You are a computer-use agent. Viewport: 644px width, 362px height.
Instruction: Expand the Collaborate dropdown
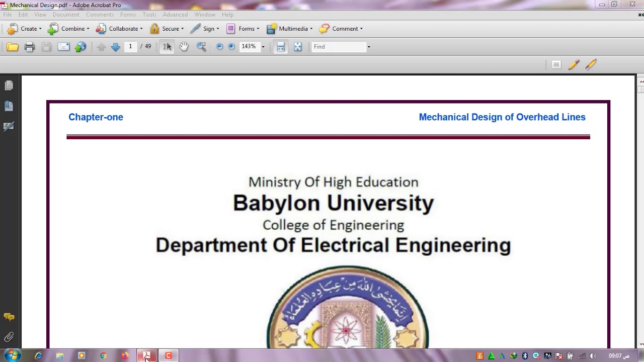tap(119, 29)
